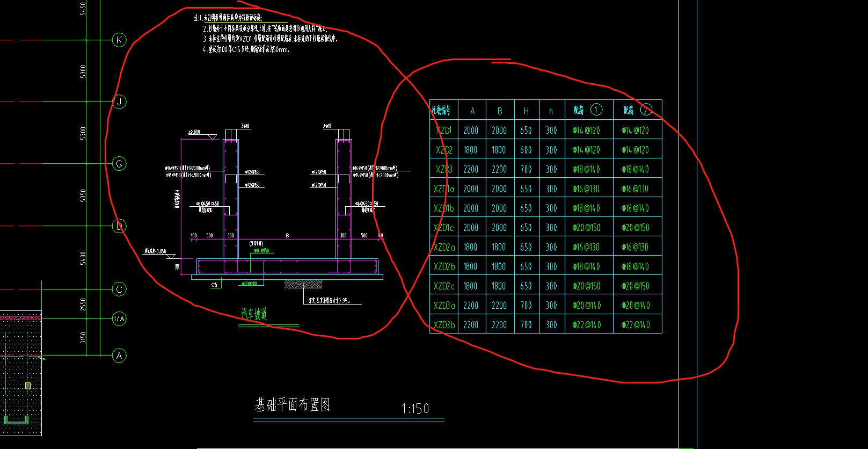Select table column header uppercase H
Screen dimensions: 868x449
[x=526, y=111]
